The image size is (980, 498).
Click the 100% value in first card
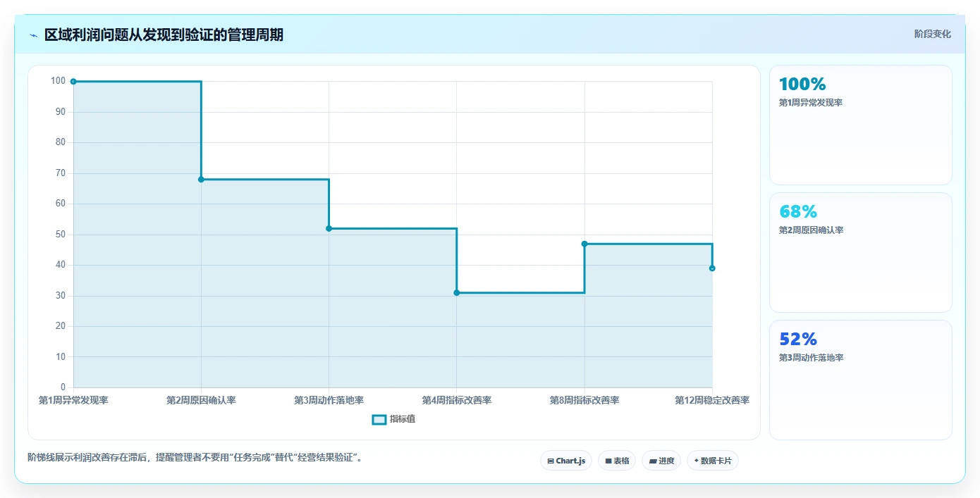(802, 84)
